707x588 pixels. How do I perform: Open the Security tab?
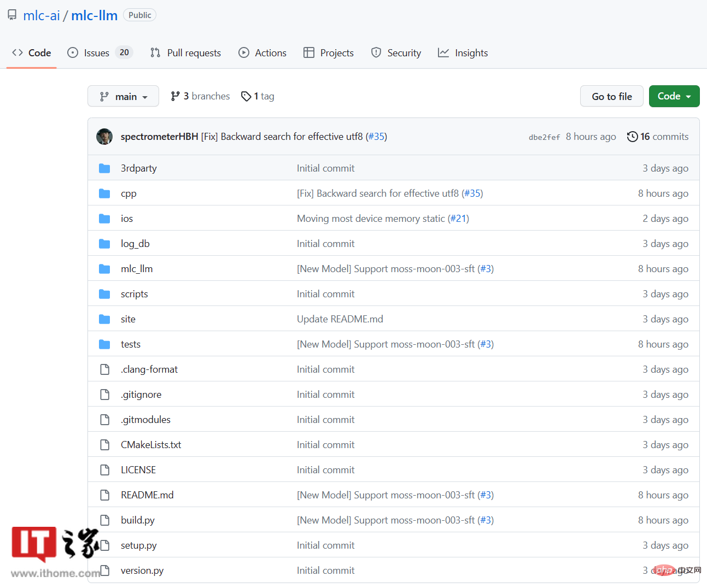pos(396,53)
